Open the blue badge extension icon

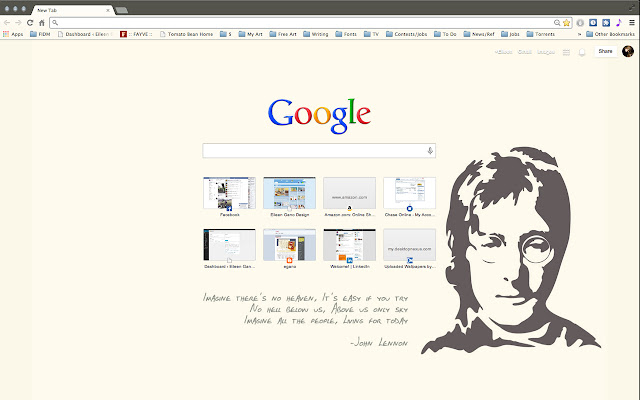pos(593,23)
